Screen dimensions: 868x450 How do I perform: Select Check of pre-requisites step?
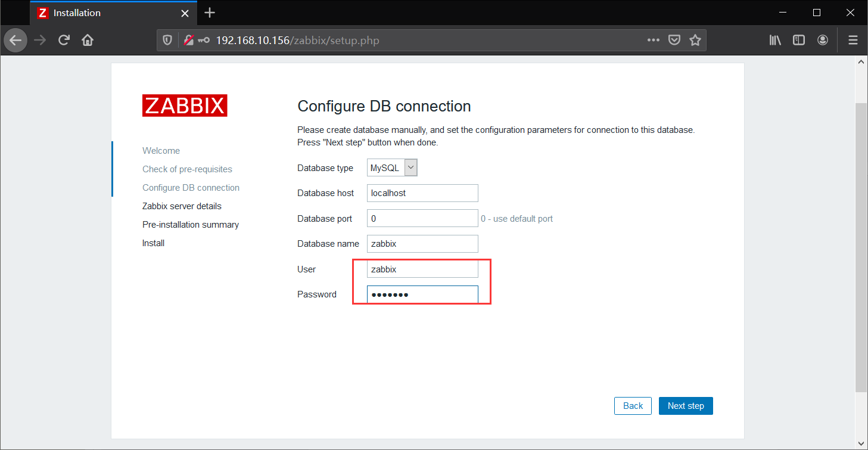(x=187, y=169)
